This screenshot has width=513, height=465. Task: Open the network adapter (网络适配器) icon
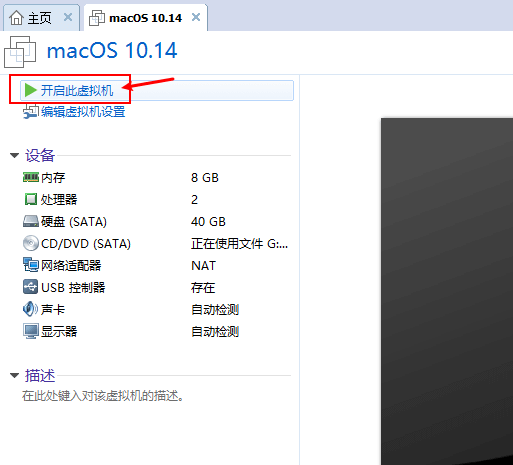[x=31, y=265]
